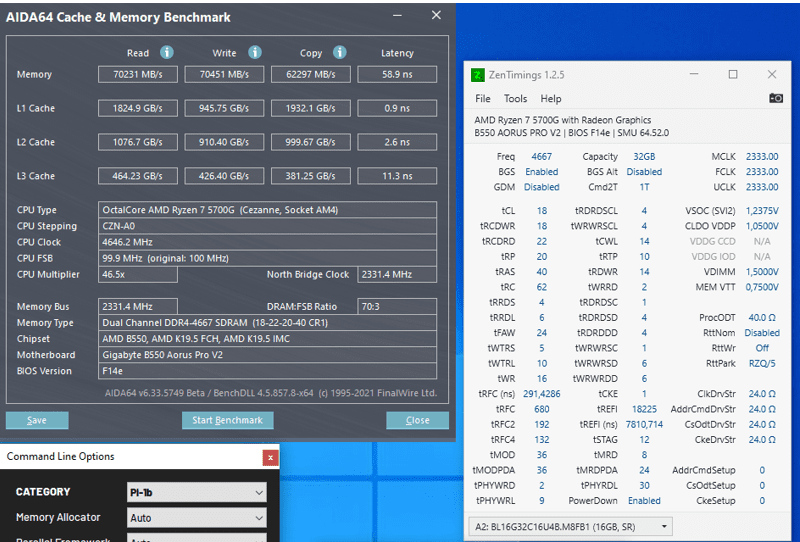800x542 pixels.
Task: Click the Copy info icon in AIDA64
Action: coord(340,52)
